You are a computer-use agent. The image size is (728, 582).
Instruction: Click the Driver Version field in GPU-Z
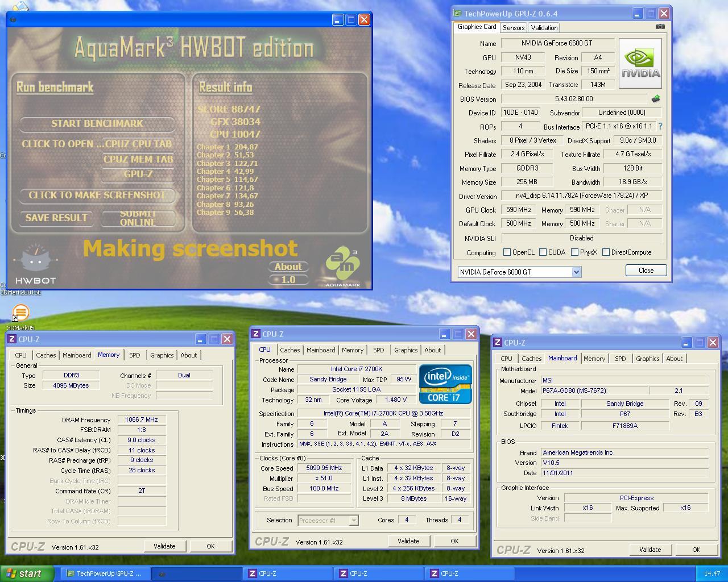(x=582, y=196)
